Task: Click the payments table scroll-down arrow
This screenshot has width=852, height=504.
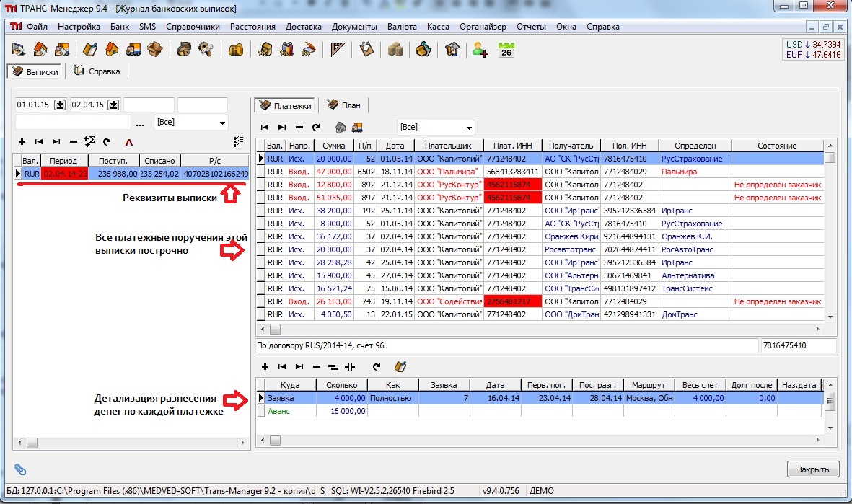Action: coord(830,317)
